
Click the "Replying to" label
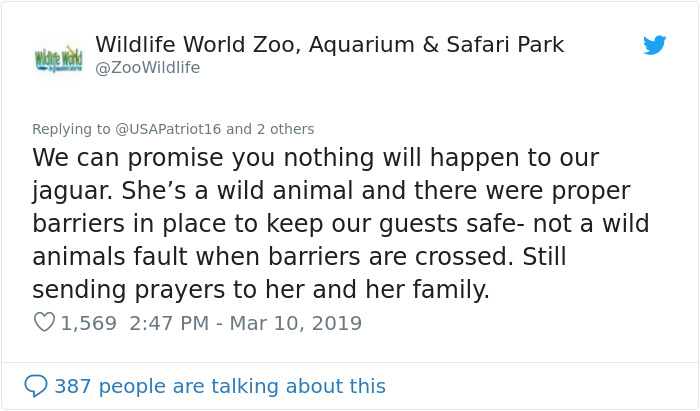point(71,129)
